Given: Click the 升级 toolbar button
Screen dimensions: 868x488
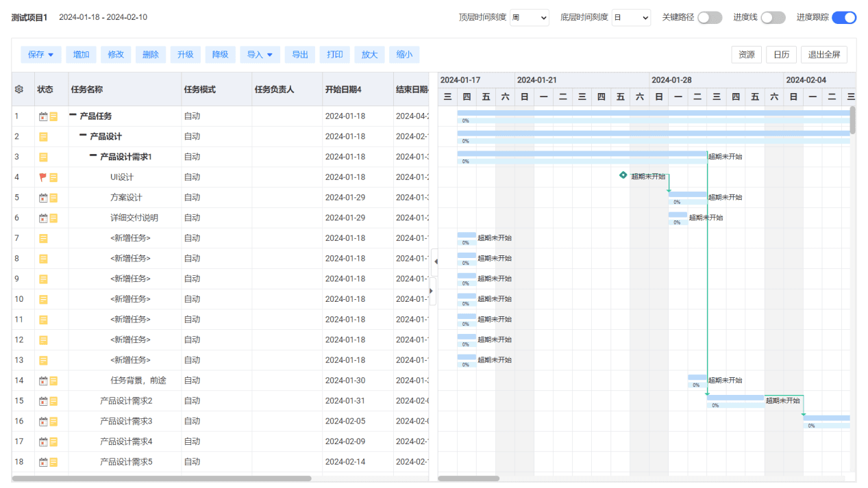Looking at the screenshot, I should tap(186, 55).
